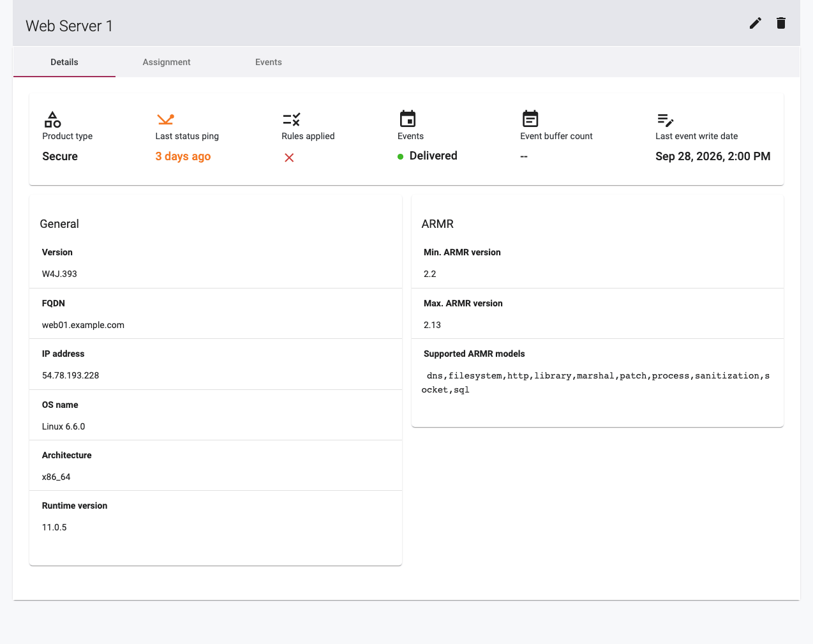Click the Supported ARMR models label
The height and width of the screenshot is (644, 813).
tap(474, 354)
